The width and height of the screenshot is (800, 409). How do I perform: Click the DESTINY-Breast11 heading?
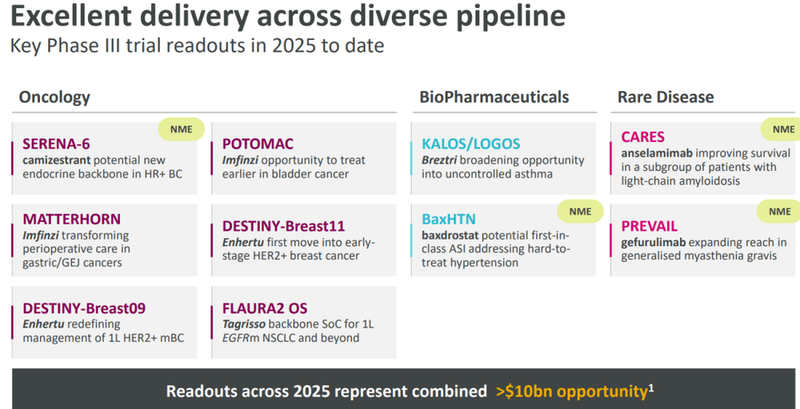tap(284, 226)
